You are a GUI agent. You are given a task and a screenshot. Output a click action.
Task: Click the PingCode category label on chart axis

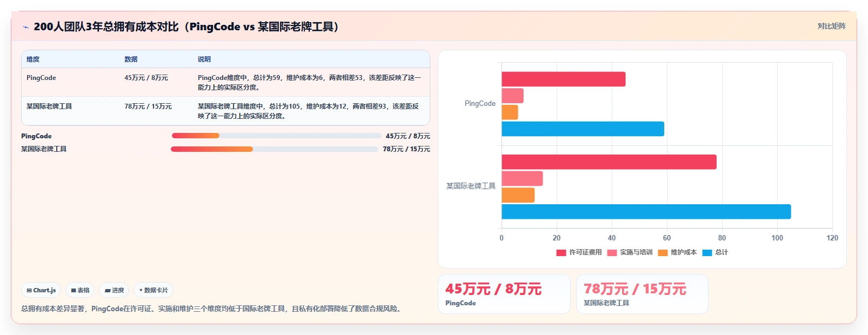click(x=480, y=104)
